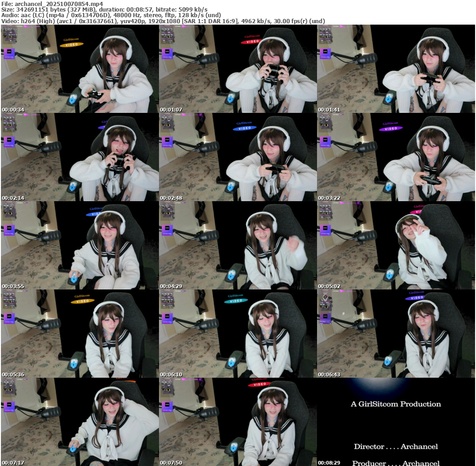Select the thumbnail stamped 00:07:17
Image resolution: width=476 pixels, height=466 pixels.
click(80, 422)
